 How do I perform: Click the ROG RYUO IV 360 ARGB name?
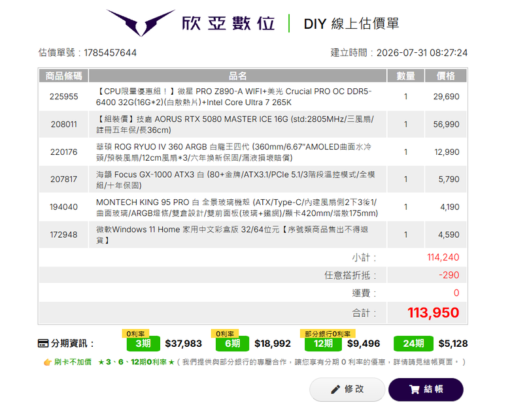tap(233, 152)
